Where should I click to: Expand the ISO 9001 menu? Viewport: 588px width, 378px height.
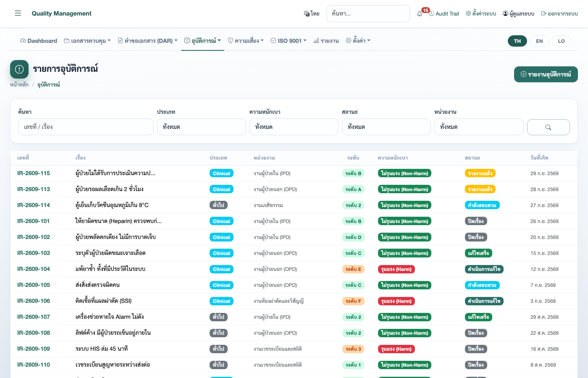pyautogui.click(x=289, y=41)
